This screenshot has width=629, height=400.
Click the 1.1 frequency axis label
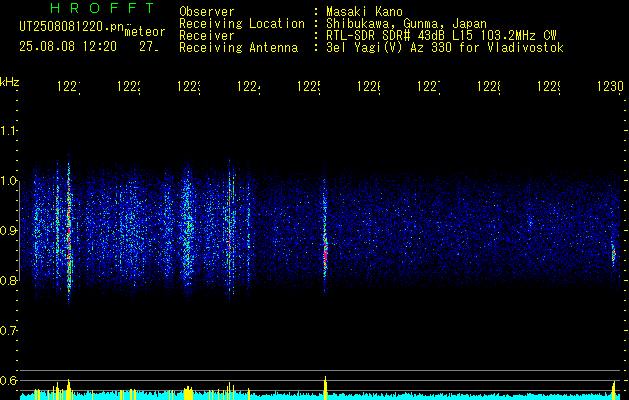click(x=8, y=130)
